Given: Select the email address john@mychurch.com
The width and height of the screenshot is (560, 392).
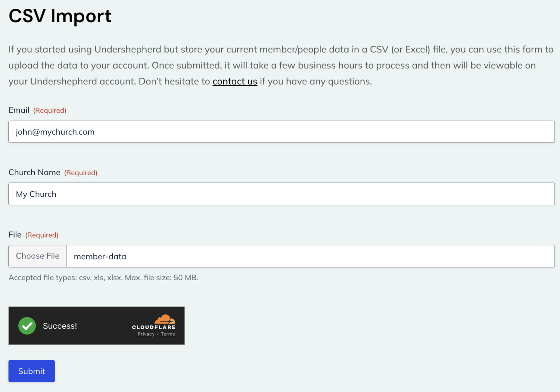Looking at the screenshot, I should (55, 132).
